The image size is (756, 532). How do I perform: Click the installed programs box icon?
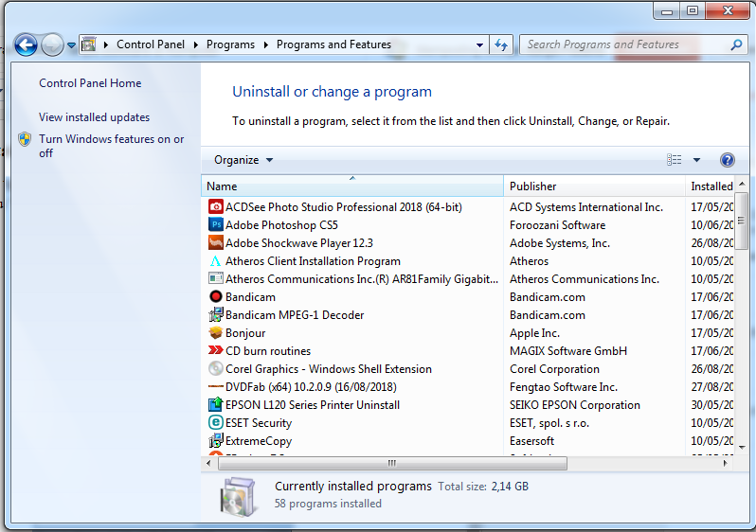237,496
